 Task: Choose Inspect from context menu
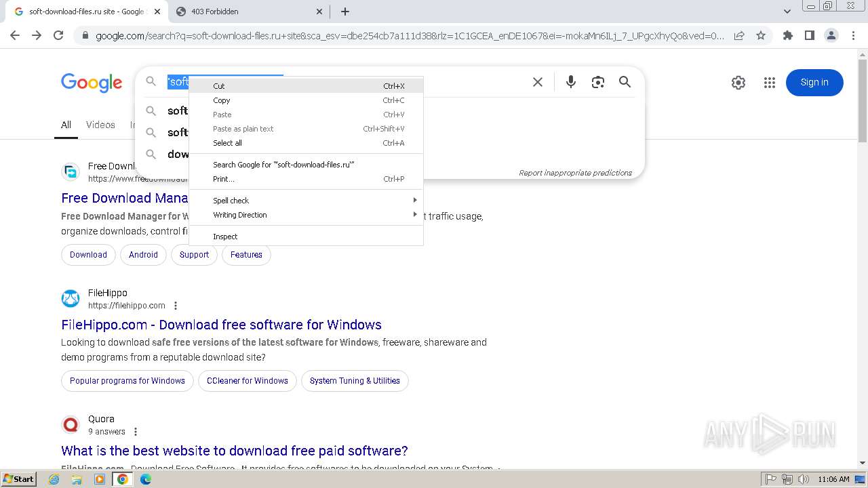coord(306,237)
